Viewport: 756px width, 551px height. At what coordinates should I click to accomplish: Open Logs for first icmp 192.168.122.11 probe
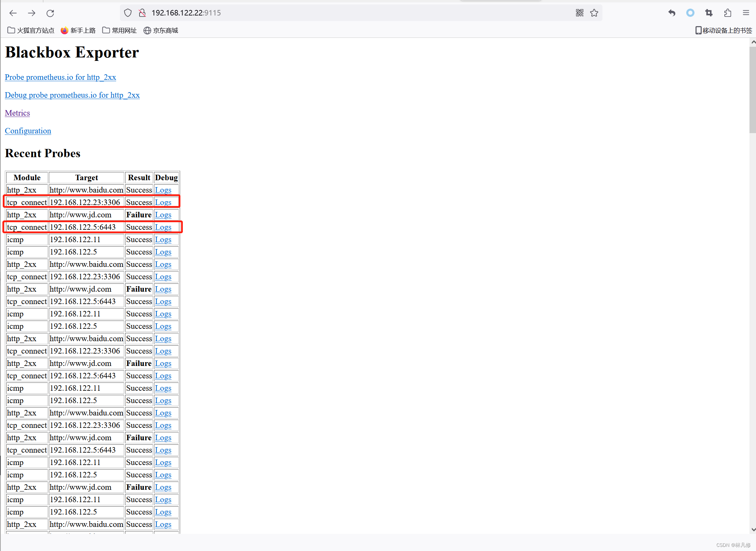[163, 240]
